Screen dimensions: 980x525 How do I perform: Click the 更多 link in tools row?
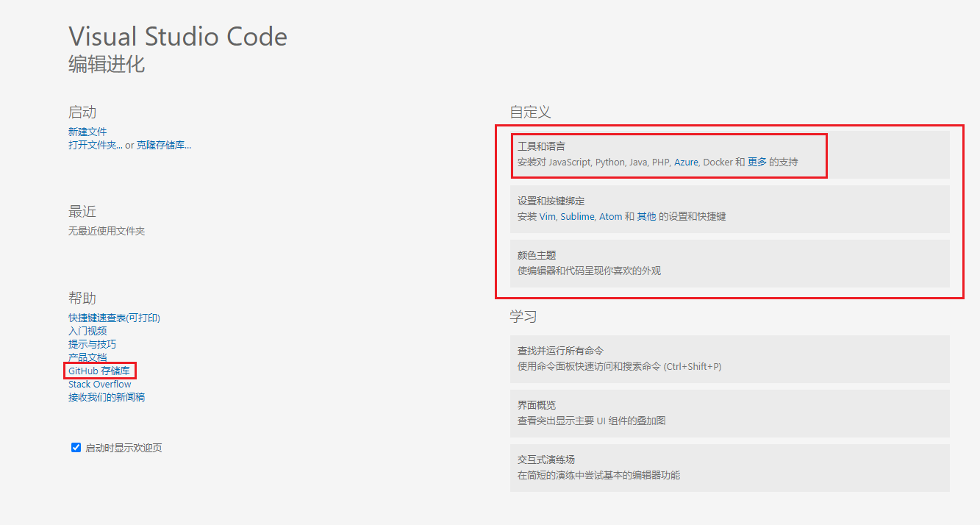click(x=757, y=162)
